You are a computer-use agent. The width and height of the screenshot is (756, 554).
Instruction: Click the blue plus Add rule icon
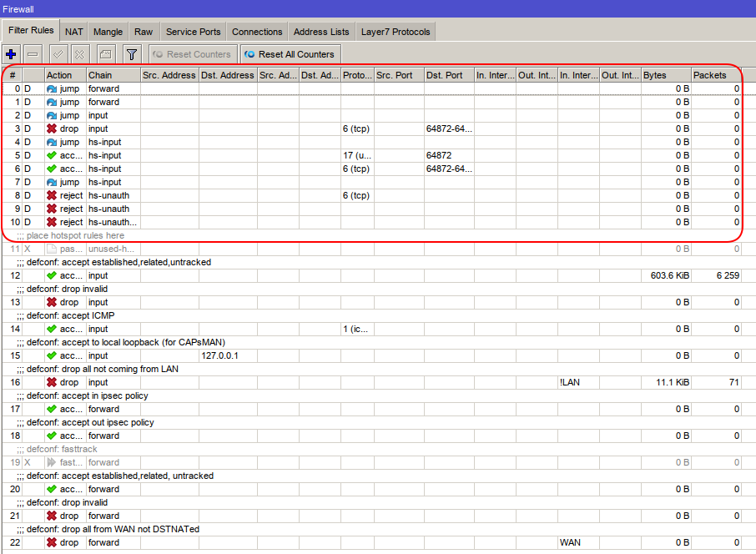(x=11, y=54)
